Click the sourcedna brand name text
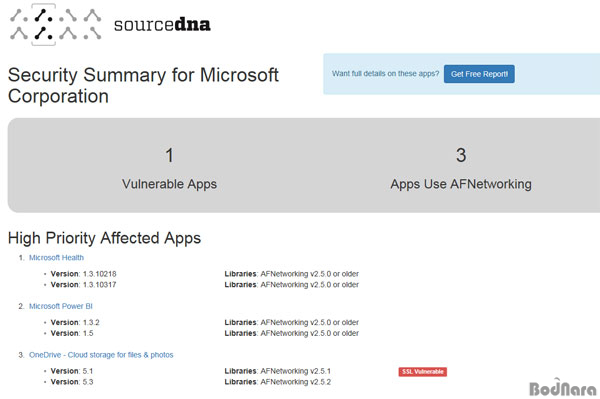Viewport: 600px width, 399px height. [162, 25]
